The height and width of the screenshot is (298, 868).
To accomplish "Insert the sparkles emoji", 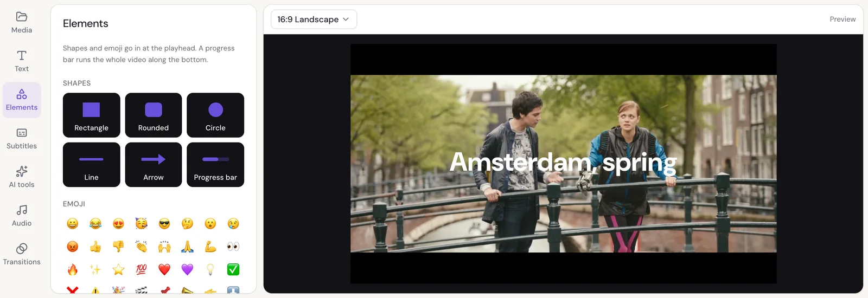I will pyautogui.click(x=95, y=270).
